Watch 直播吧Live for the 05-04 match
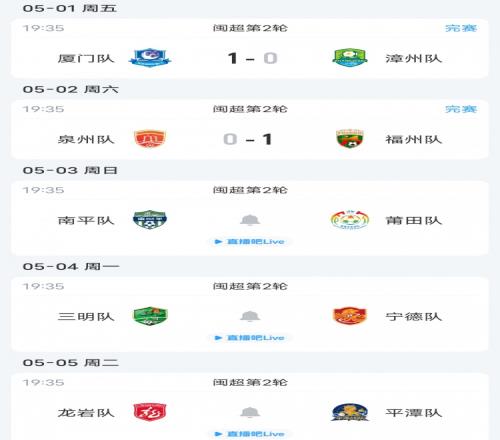Image resolution: width=500 pixels, height=440 pixels. point(250,338)
